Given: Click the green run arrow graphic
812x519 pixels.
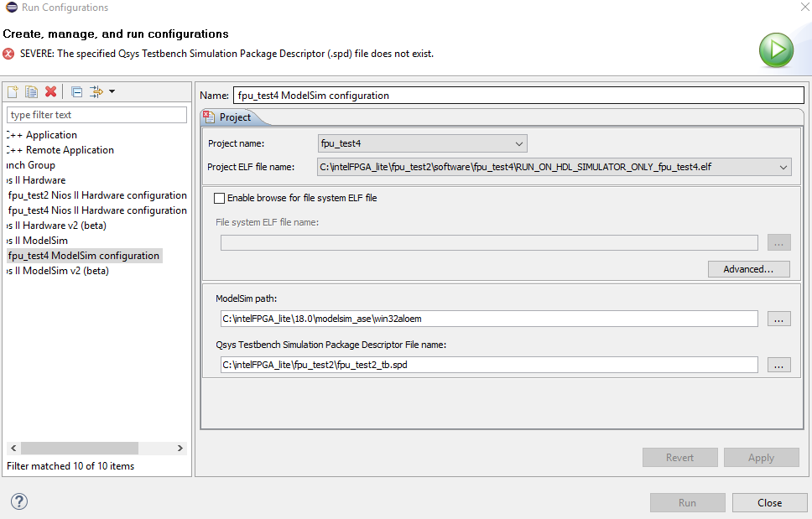Looking at the screenshot, I should tap(776, 50).
